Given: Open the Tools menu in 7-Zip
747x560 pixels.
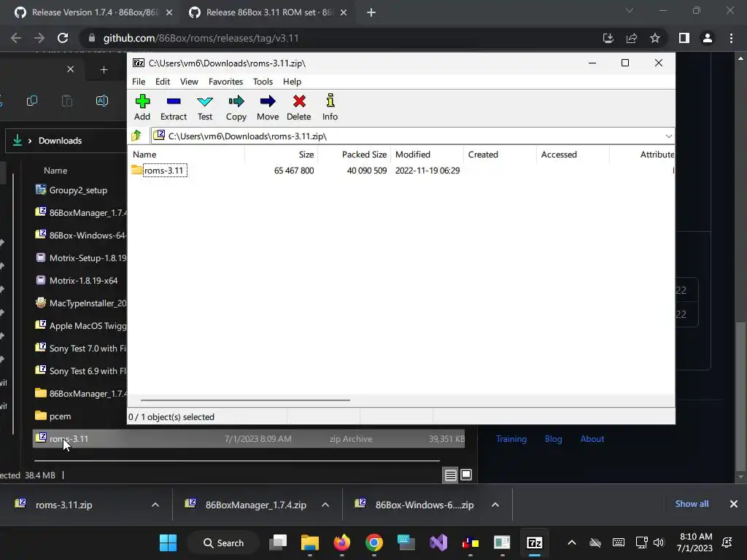Looking at the screenshot, I should 263,82.
